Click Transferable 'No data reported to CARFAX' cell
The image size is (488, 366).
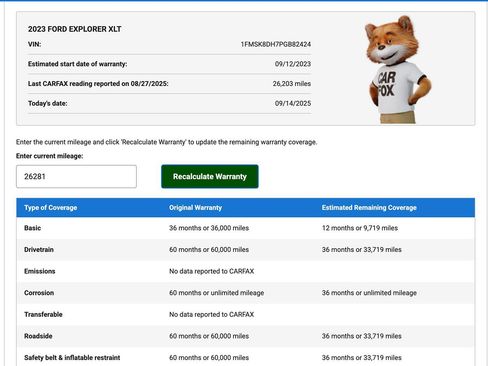[212, 314]
